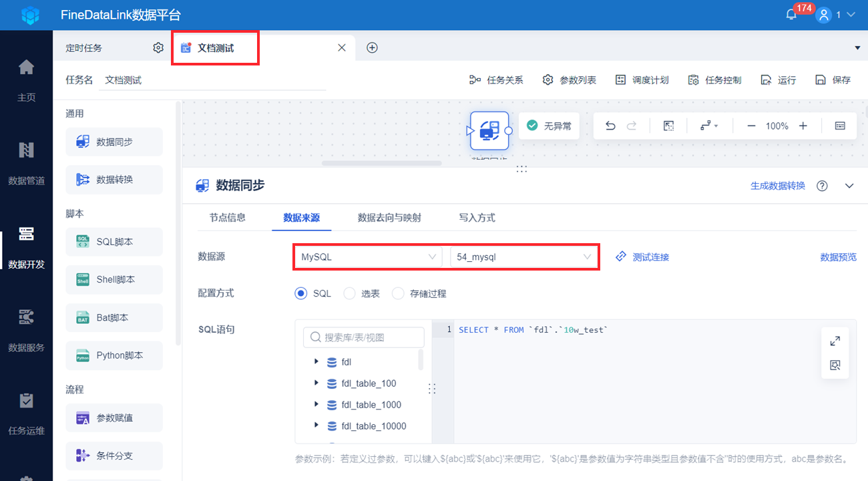Open 数据管道 in the sidebar
868x481 pixels.
tap(26, 164)
